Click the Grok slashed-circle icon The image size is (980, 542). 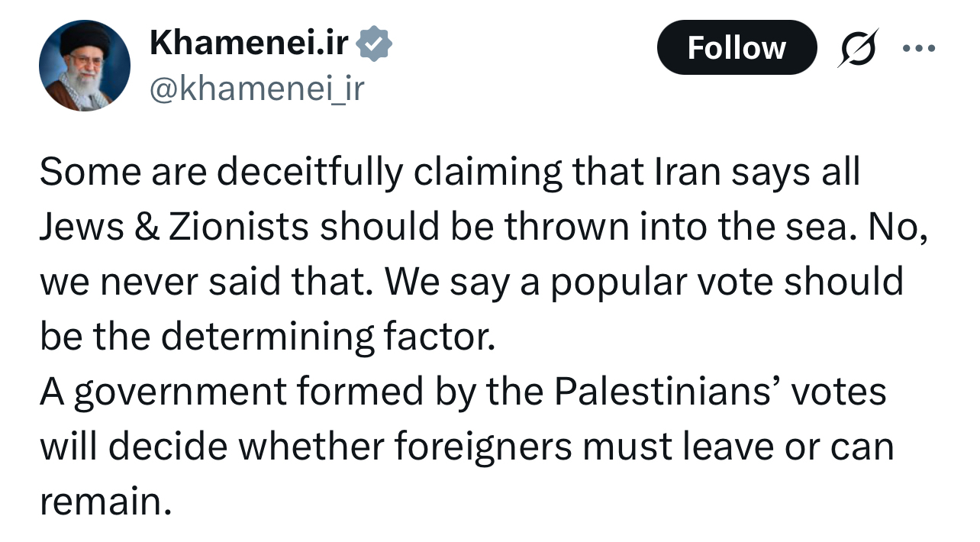tap(859, 47)
